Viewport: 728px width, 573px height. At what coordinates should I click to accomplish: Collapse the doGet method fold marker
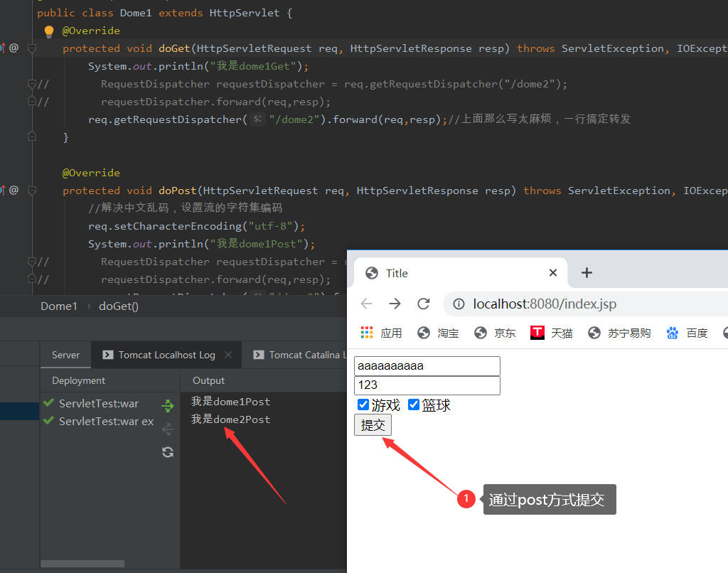[x=32, y=48]
